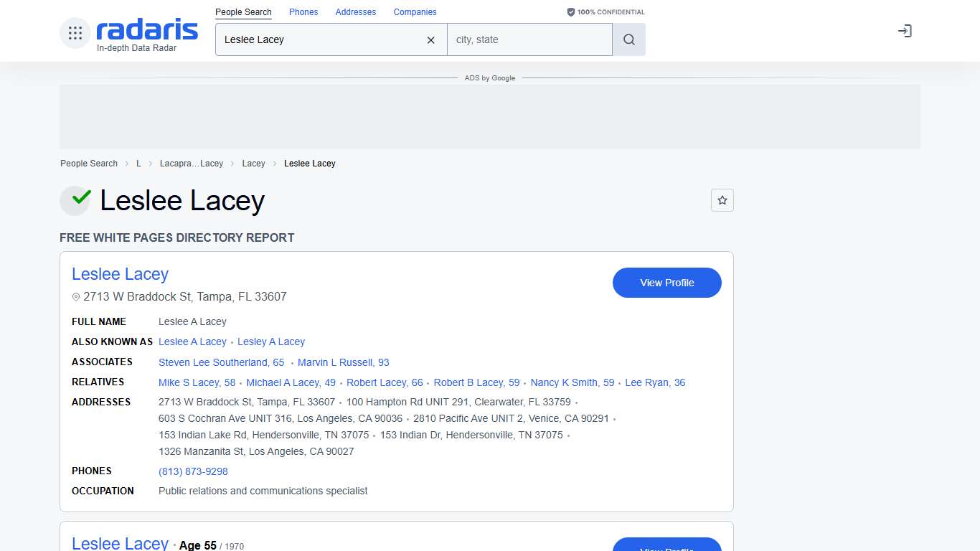Open the apps grid menu icon

pyautogui.click(x=75, y=33)
